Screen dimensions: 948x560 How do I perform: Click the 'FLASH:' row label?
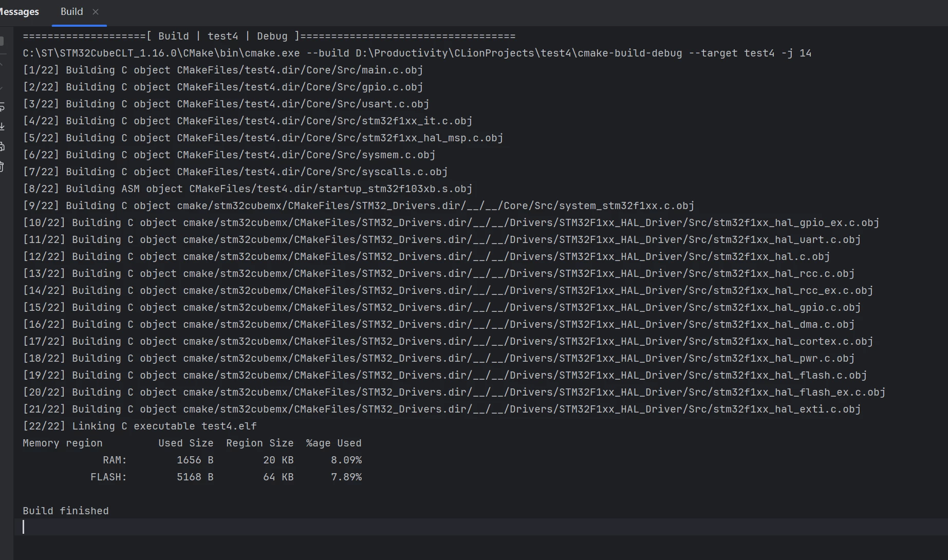108,477
